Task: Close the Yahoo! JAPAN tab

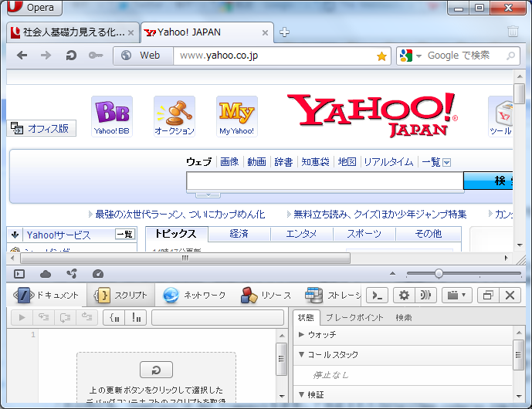Action: (265, 33)
